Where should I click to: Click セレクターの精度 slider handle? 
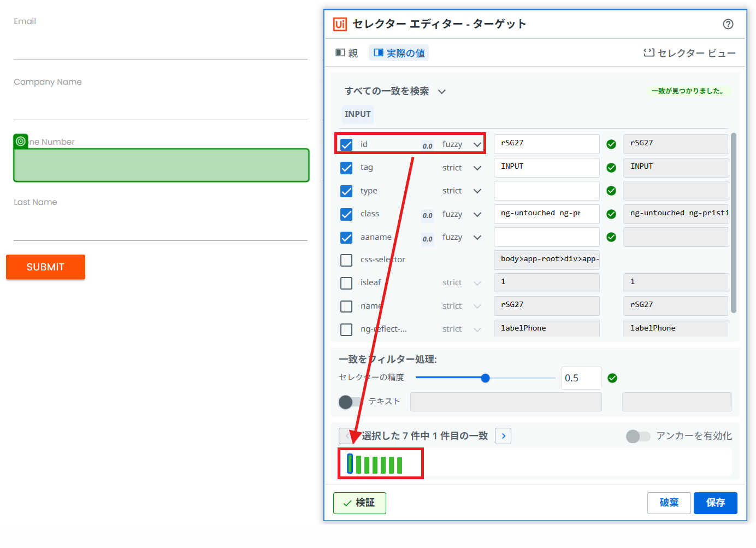(485, 378)
